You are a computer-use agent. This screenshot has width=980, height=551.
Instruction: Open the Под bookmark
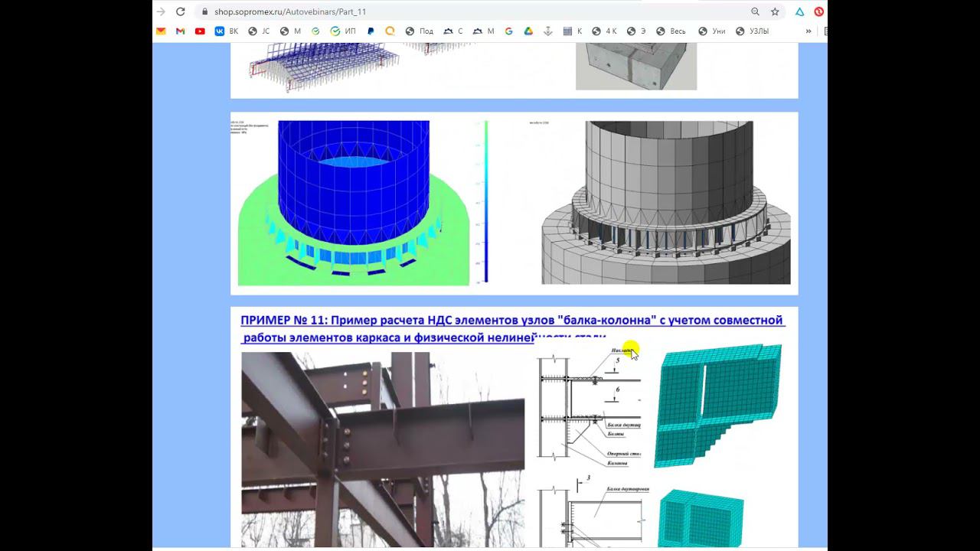[x=420, y=31]
